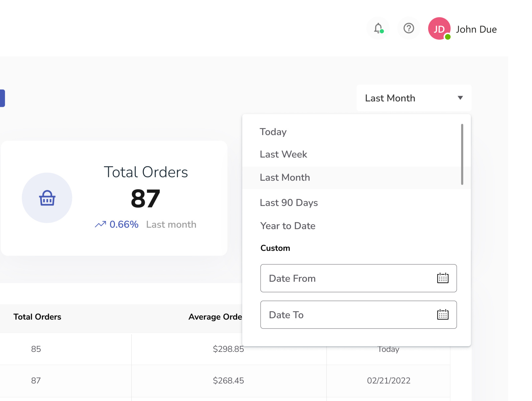Screen dimensions: 532x401
Task: Choose the Last Week option
Action: [283, 154]
